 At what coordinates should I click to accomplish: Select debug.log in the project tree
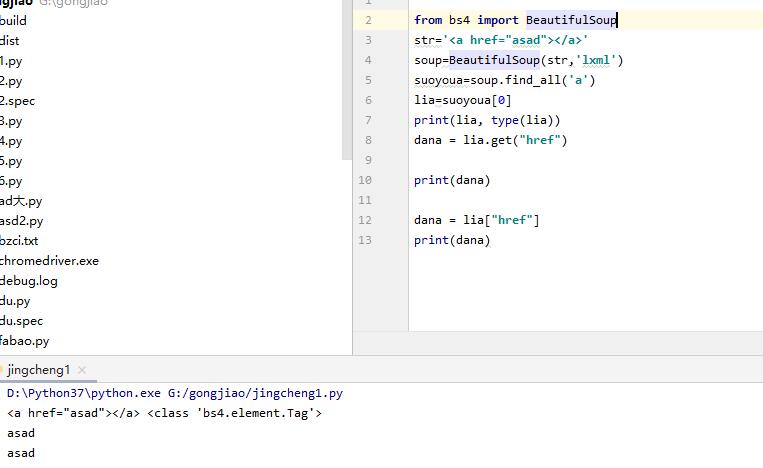pos(29,280)
